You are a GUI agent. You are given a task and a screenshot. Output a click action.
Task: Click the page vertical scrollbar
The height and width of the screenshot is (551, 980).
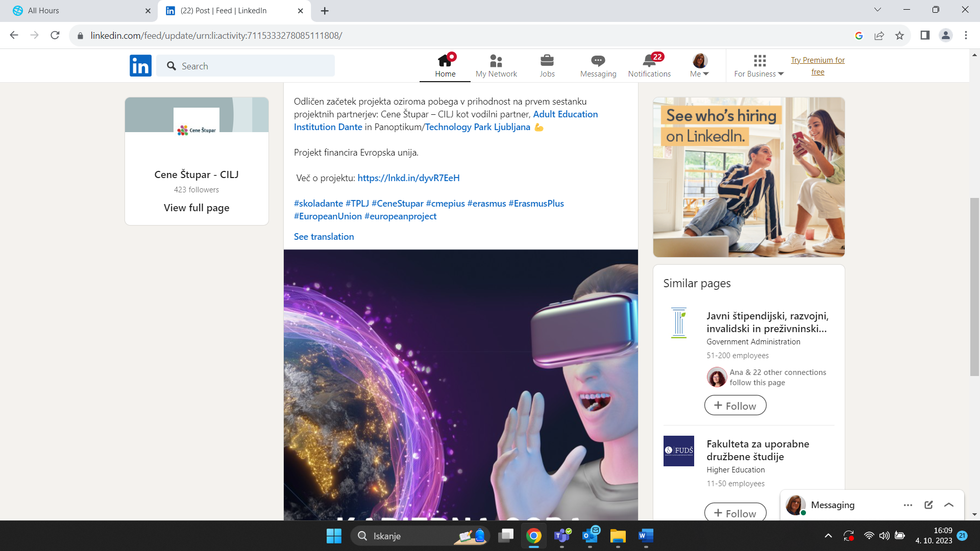coord(974,286)
